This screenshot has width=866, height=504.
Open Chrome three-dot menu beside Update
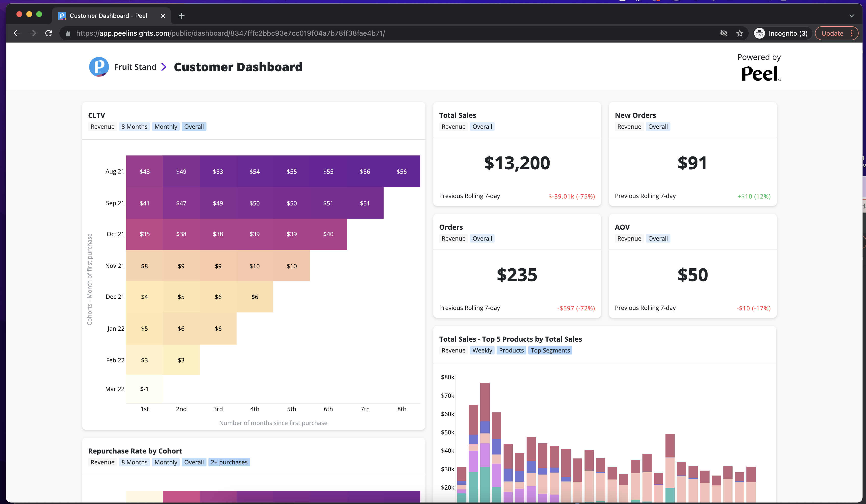(852, 33)
